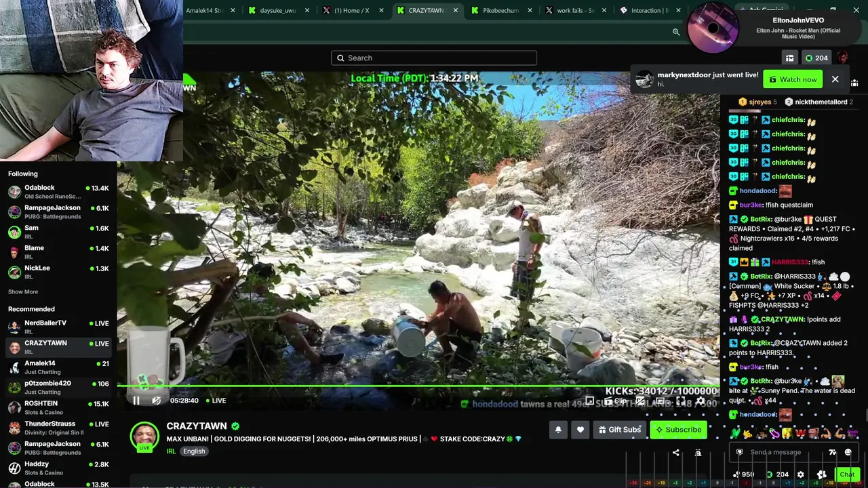Dismiss the markynextdoor went live notification

tap(835, 79)
